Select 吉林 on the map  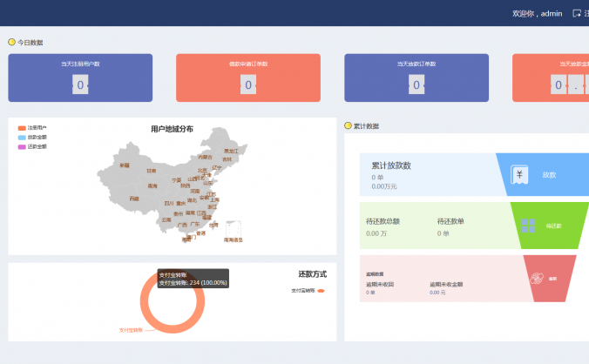227,159
